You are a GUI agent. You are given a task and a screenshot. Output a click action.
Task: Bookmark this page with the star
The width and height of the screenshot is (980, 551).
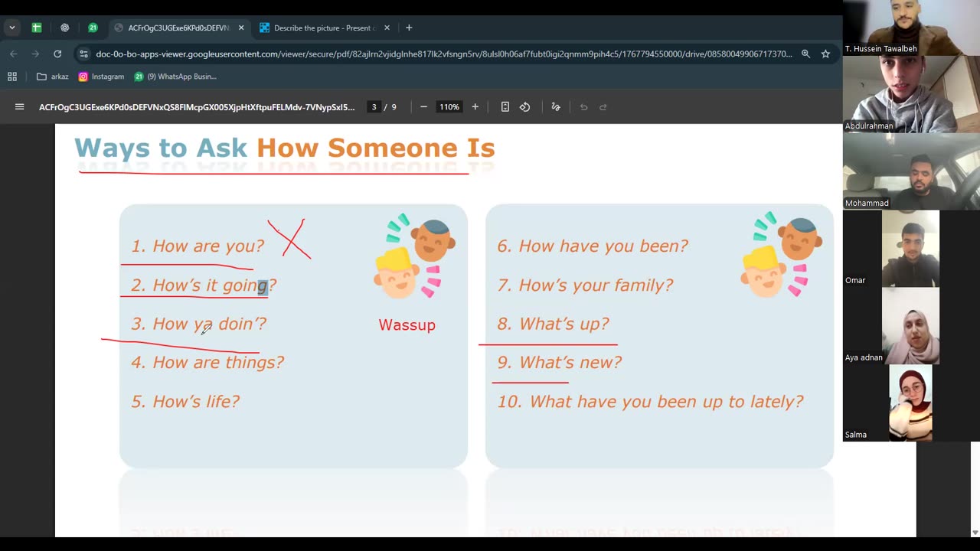825,54
